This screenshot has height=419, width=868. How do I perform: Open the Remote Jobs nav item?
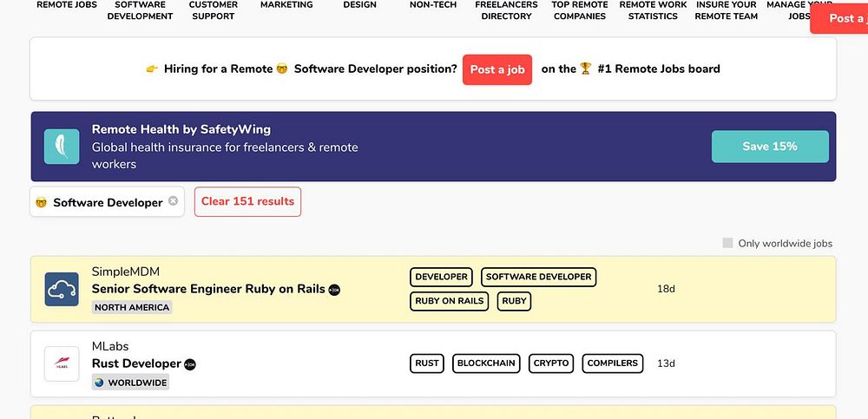coord(67,5)
